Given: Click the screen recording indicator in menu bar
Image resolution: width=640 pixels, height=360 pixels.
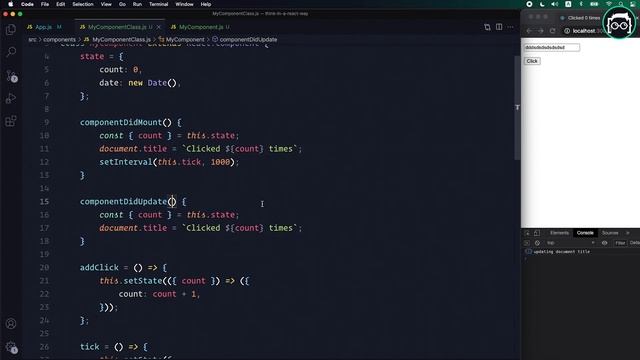Looking at the screenshot, I should pyautogui.click(x=529, y=4).
